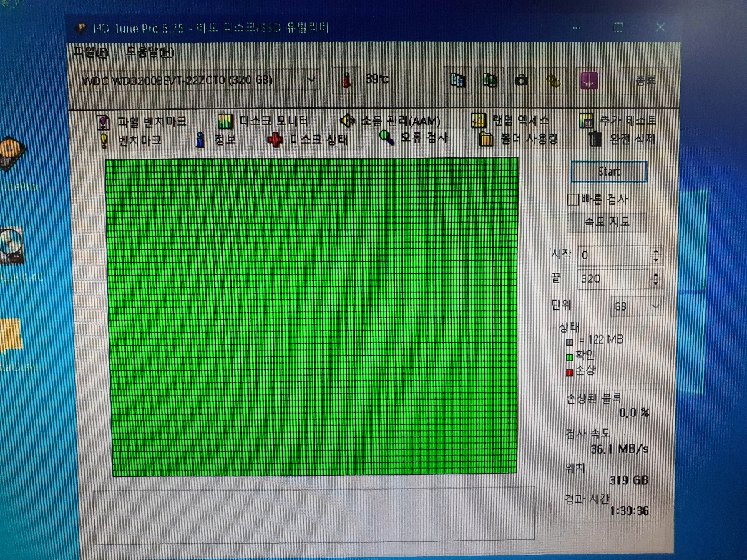Click the 종료 exit button

(x=645, y=80)
